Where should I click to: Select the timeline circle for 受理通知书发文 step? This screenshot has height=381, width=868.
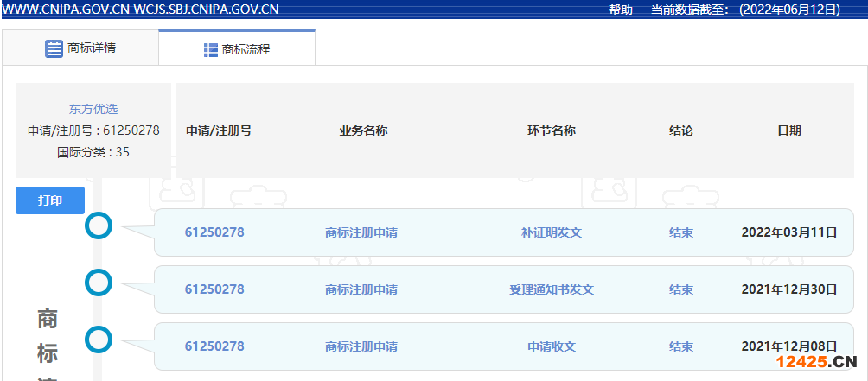point(99,283)
